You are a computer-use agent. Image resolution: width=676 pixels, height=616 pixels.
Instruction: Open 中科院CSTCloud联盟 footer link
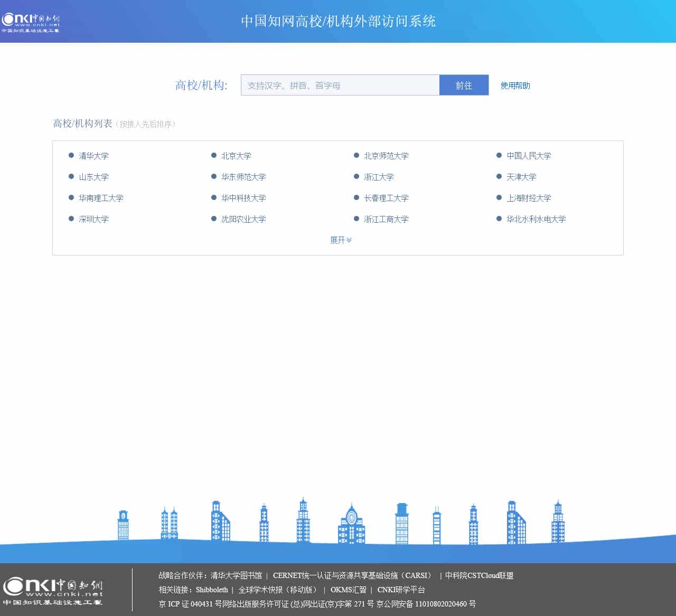[x=479, y=575]
